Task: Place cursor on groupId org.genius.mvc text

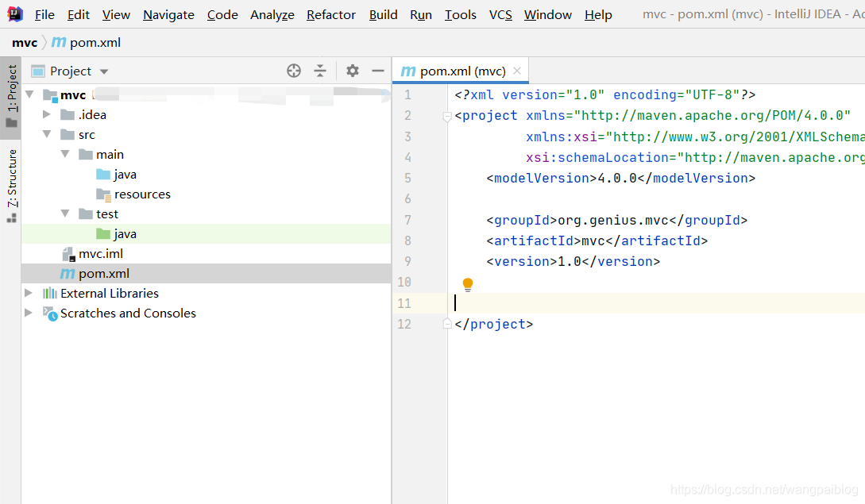Action: click(x=613, y=220)
